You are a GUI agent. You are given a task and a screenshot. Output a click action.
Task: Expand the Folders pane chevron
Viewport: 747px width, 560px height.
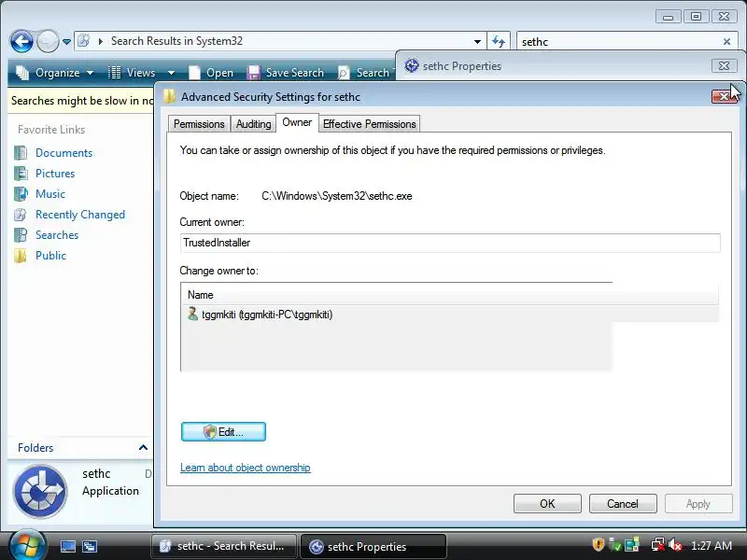click(x=143, y=447)
